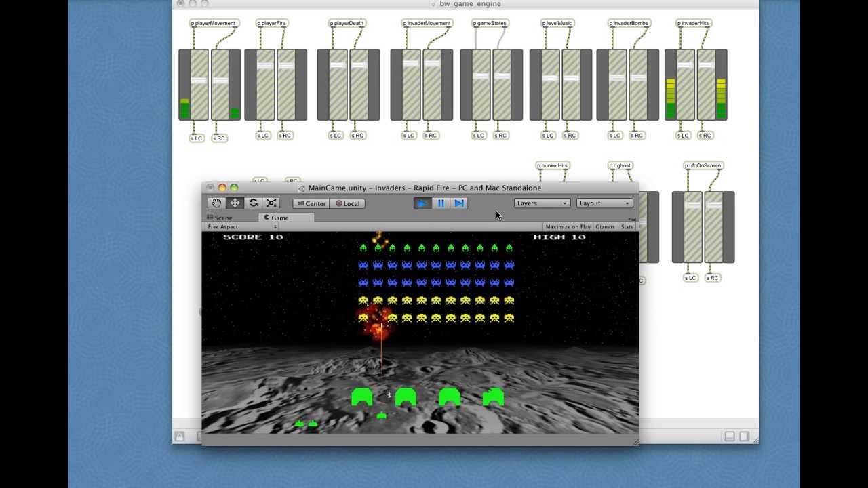
Task: Switch to the Game tab
Action: (285, 218)
